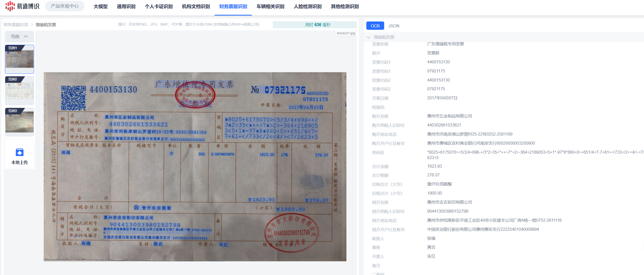Viewport: 644px width, 275px height.
Task: Select the 范例1 sample thumbnail
Action: point(20,59)
